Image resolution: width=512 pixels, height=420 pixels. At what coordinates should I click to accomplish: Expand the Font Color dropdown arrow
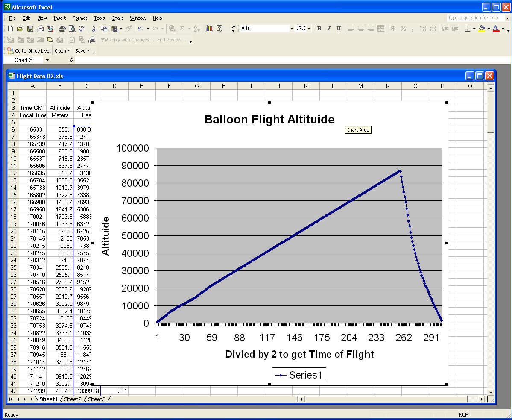coord(503,29)
